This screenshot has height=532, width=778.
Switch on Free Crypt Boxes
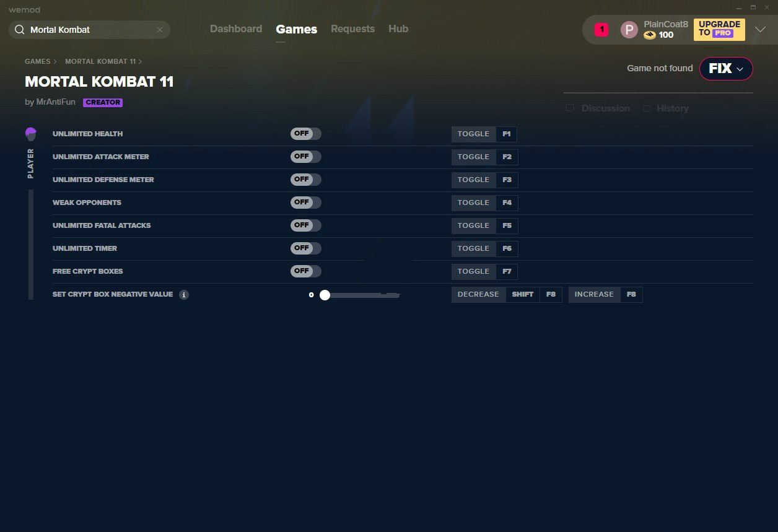tap(305, 271)
